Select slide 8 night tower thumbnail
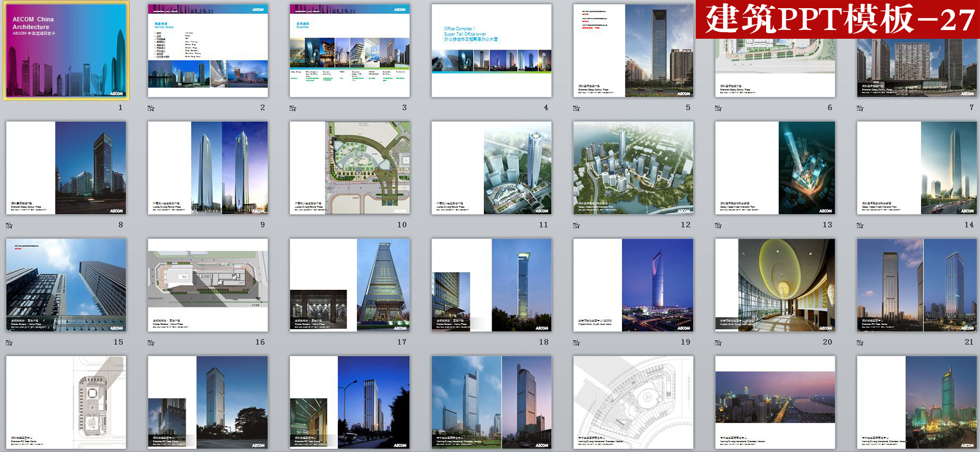 [x=66, y=168]
